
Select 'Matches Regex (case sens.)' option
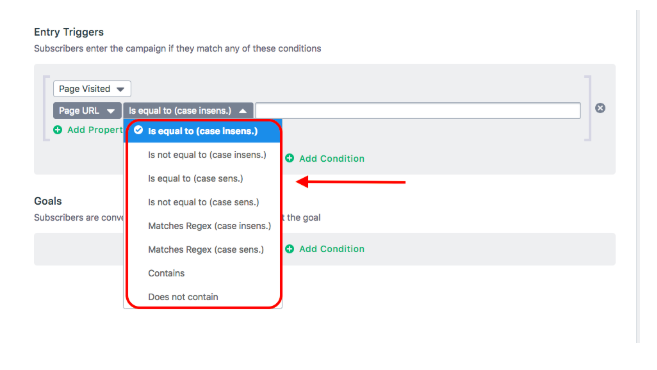203,249
